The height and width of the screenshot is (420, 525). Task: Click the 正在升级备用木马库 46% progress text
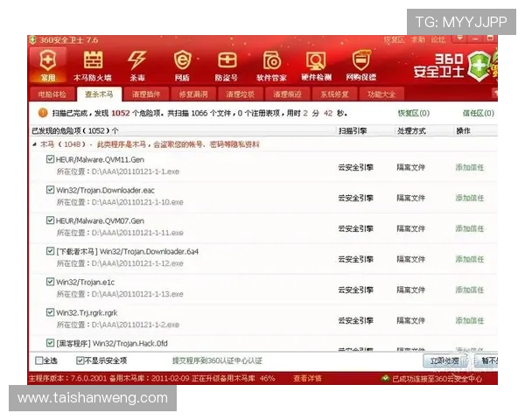[x=234, y=379]
